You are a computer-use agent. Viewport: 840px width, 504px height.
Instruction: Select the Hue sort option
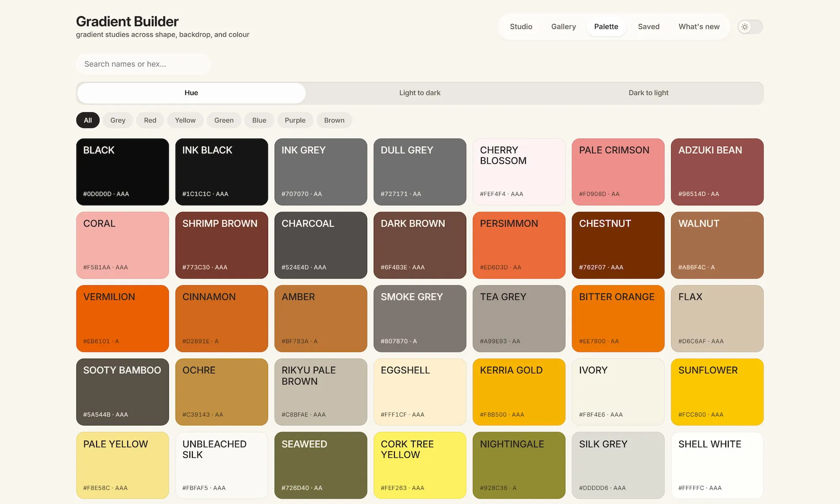click(x=191, y=93)
